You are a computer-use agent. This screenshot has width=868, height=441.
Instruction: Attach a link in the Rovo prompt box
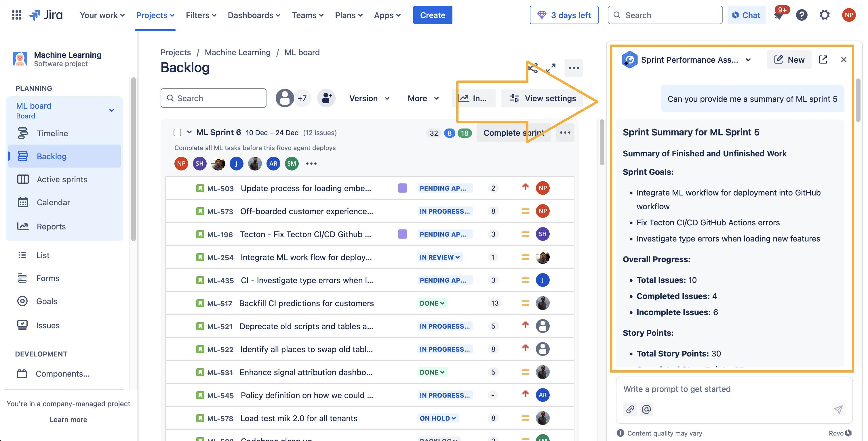630,409
